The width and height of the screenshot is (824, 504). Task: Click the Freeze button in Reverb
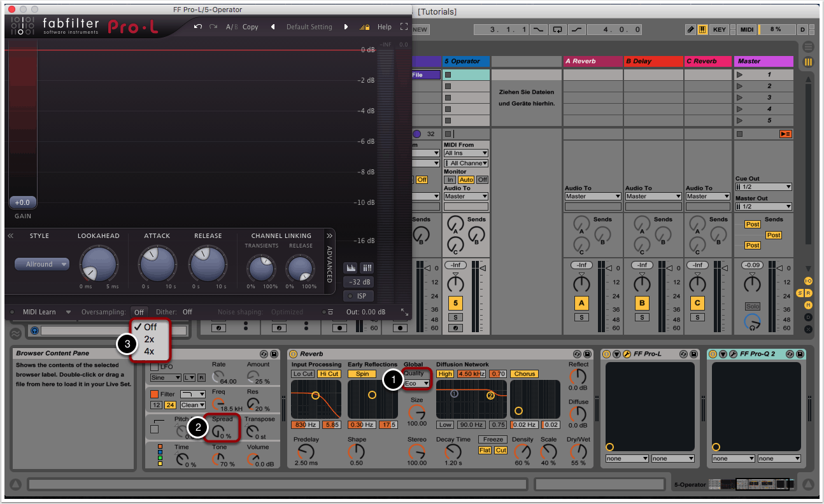pyautogui.click(x=493, y=439)
